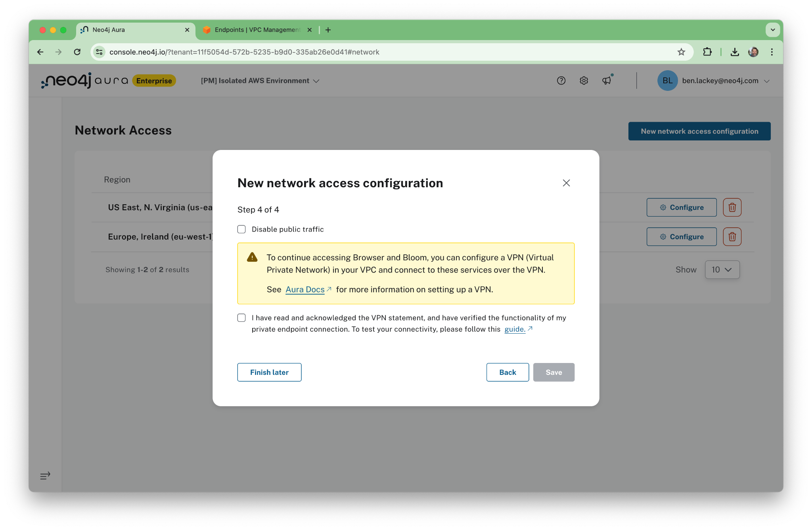This screenshot has height=530, width=812.
Task: Switch to the Endpoints VPC Management tab
Action: [257, 30]
